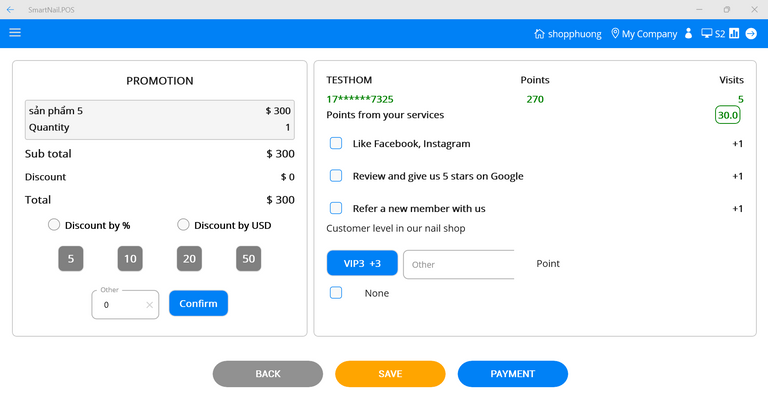Select Discount by USD option

pos(183,225)
